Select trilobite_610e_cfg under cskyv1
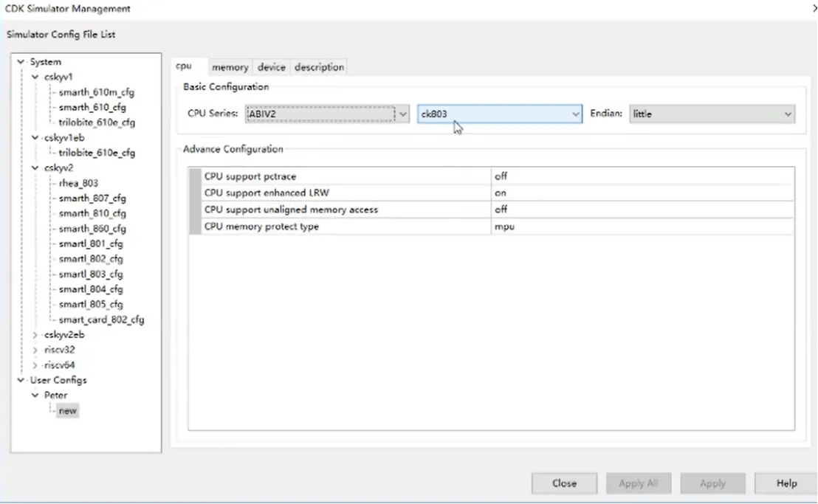The width and height of the screenshot is (818, 504). 97,122
